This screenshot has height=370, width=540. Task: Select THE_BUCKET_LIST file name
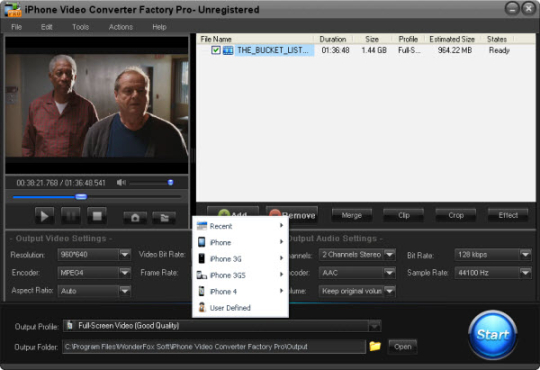point(273,50)
